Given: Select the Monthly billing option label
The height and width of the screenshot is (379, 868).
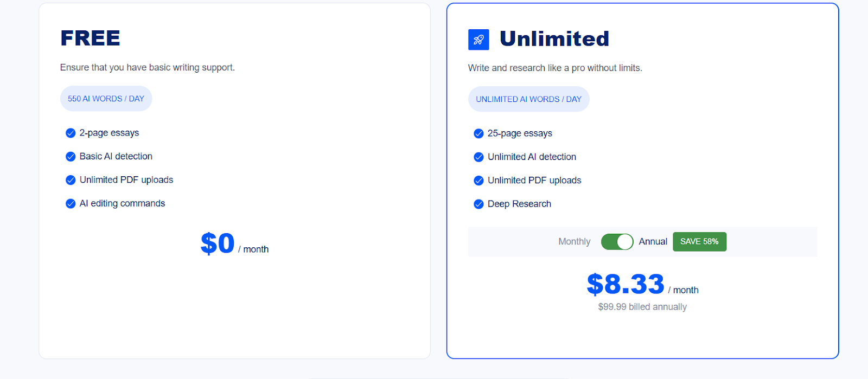Looking at the screenshot, I should [x=575, y=242].
